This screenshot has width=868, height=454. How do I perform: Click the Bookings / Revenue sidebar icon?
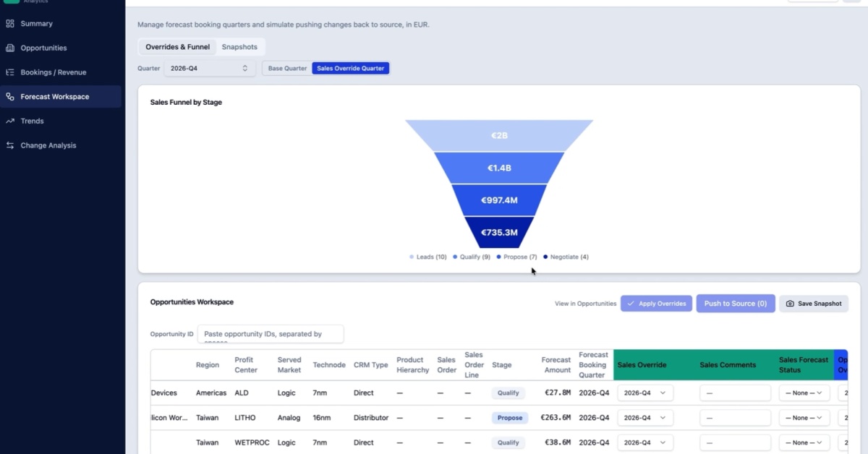click(10, 72)
